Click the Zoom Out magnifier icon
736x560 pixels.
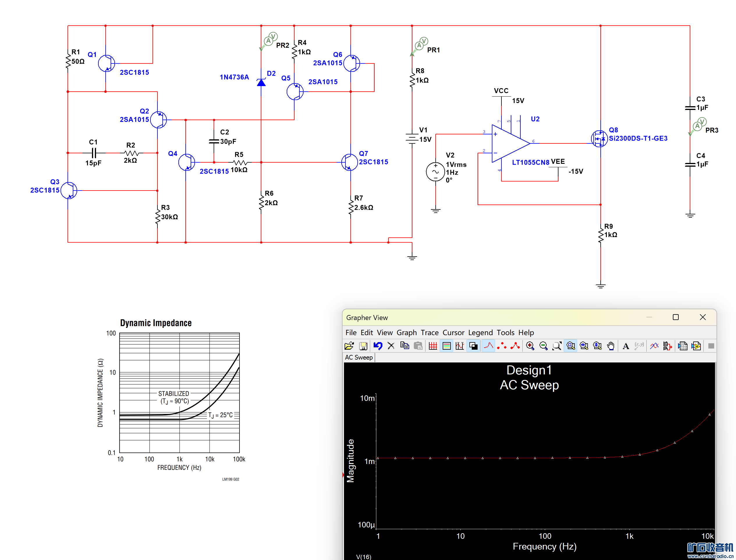[543, 346]
